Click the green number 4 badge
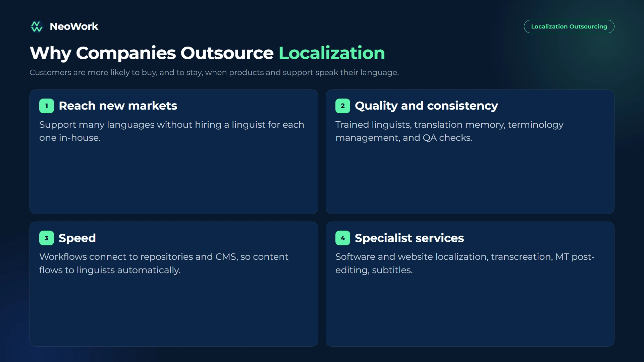Screen dimensions: 644x362 343,238
